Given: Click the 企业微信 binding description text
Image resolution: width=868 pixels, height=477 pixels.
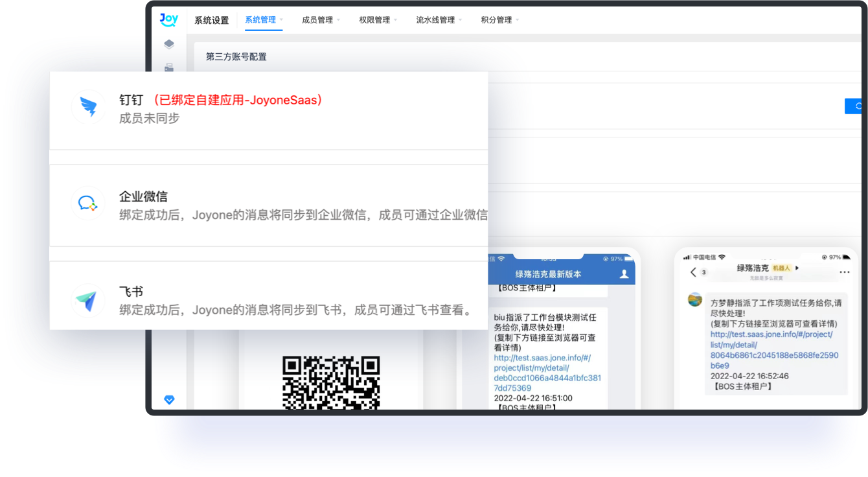Looking at the screenshot, I should [x=303, y=215].
